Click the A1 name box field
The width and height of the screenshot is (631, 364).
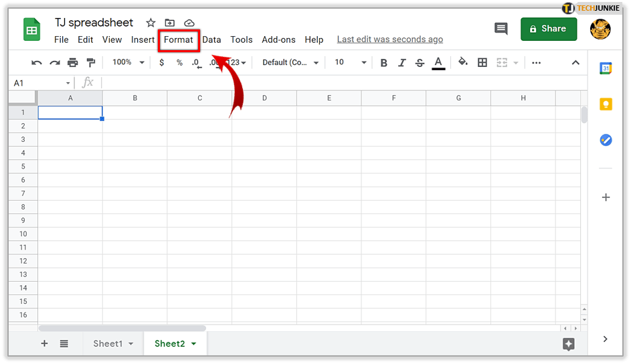(x=40, y=83)
